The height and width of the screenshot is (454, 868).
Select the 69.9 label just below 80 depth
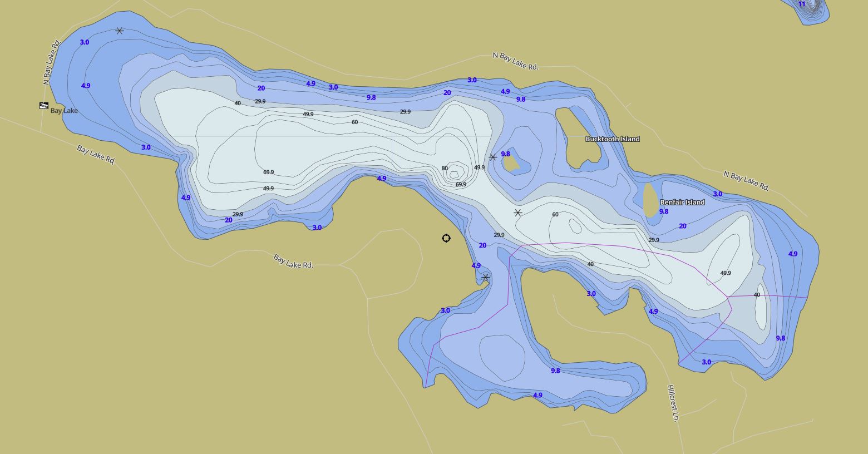point(461,184)
